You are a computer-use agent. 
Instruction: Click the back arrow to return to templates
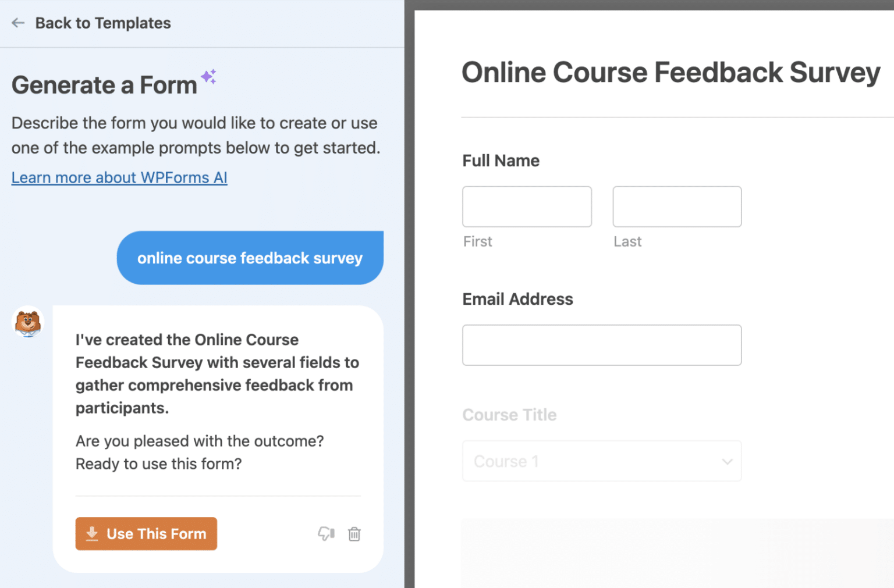pos(18,23)
